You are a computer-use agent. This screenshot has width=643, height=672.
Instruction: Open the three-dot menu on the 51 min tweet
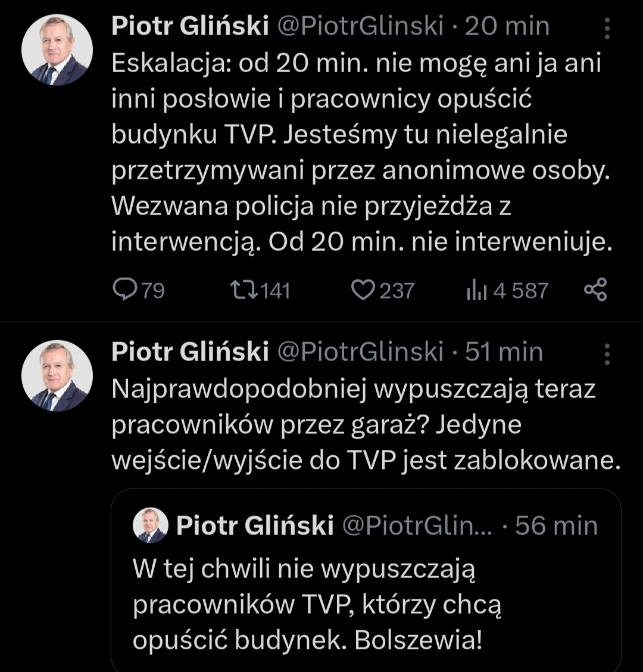607,354
